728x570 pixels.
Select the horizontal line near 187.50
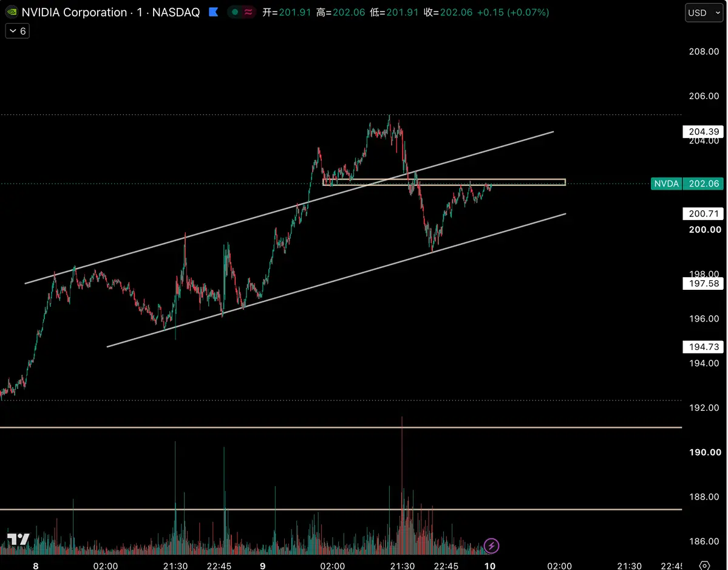341,510
